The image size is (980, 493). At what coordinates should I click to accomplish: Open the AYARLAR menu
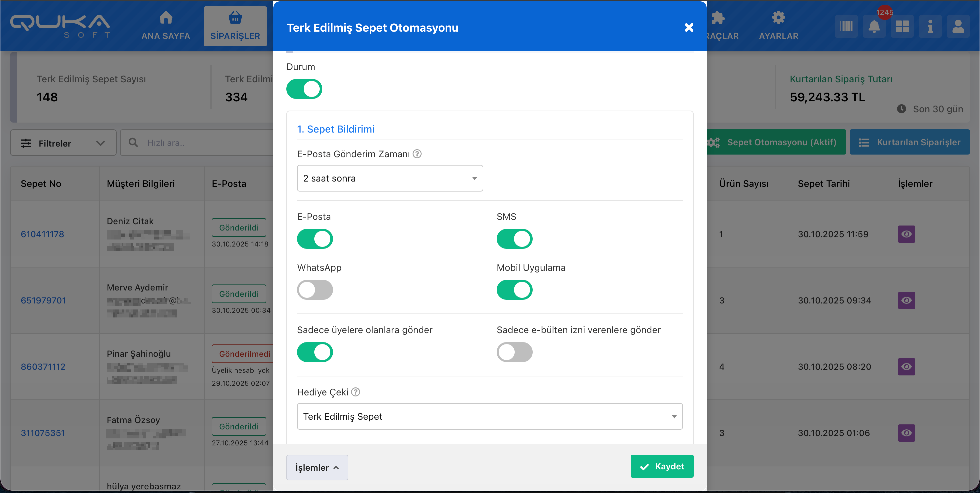[778, 26]
